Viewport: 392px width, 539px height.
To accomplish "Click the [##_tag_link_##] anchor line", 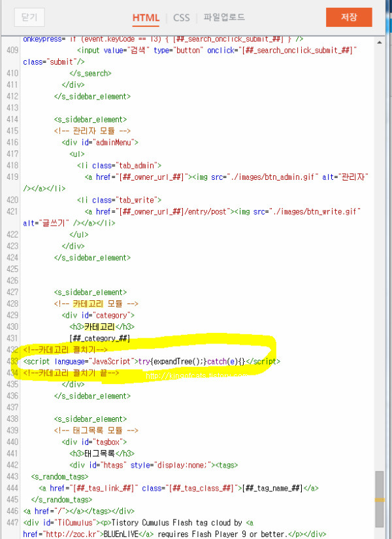I will click(178, 488).
